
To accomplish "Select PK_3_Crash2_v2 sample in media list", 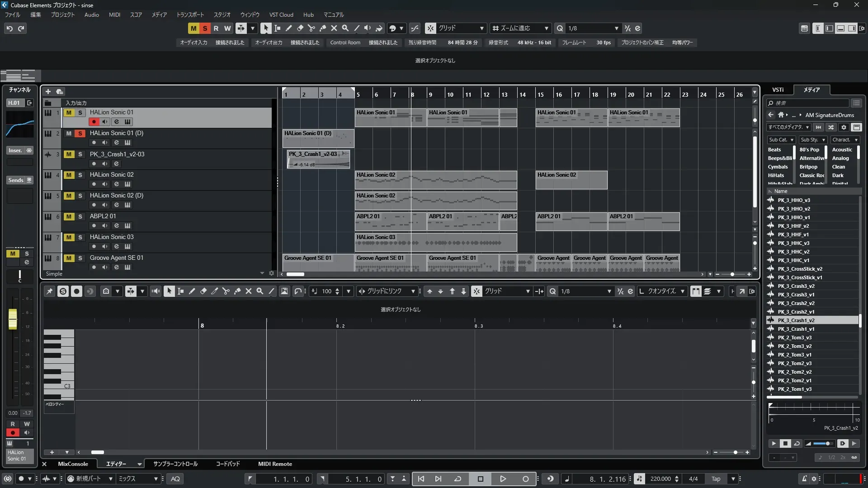I will [x=796, y=303].
